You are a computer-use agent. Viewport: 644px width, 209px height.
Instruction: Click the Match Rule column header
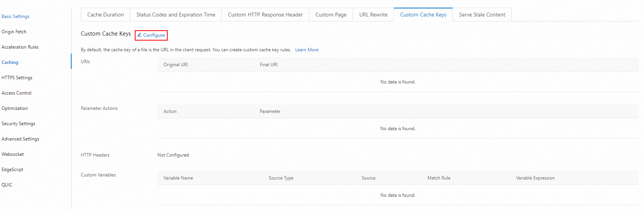coord(439,178)
